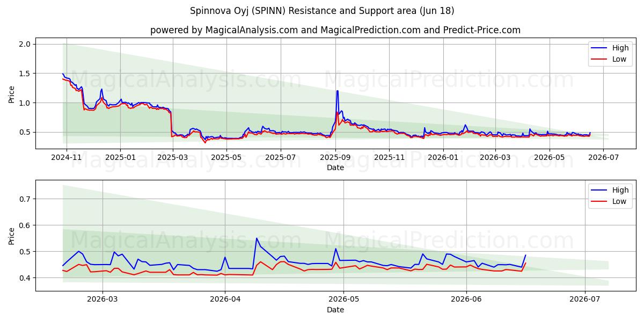Image resolution: width=644 pixels, height=322 pixels.
Task: Click the '1.5' y-axis tick on top chart
Action: [26, 74]
